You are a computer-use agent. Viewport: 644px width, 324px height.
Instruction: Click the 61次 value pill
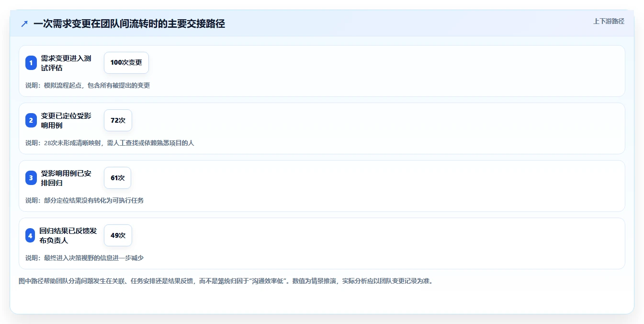coord(117,178)
